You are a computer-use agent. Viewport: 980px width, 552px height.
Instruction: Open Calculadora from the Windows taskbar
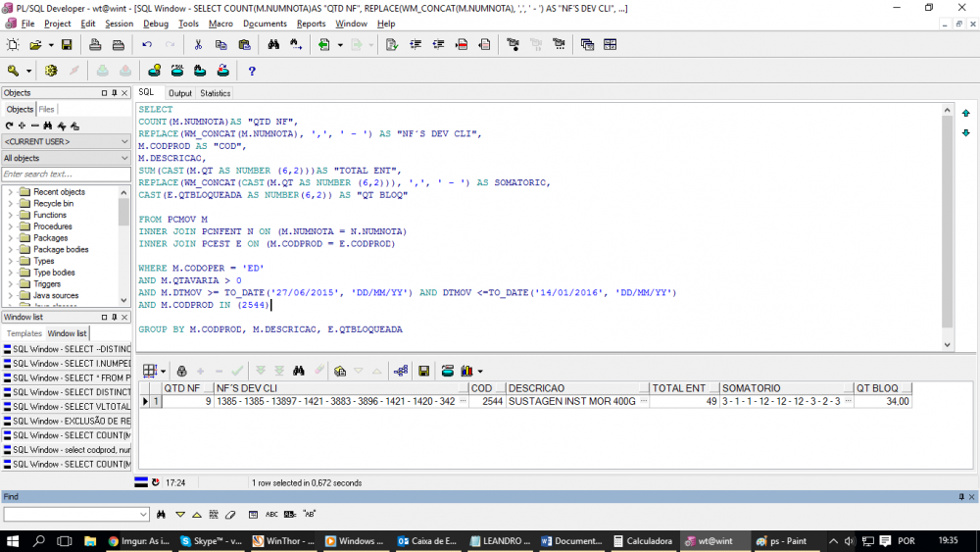[643, 540]
